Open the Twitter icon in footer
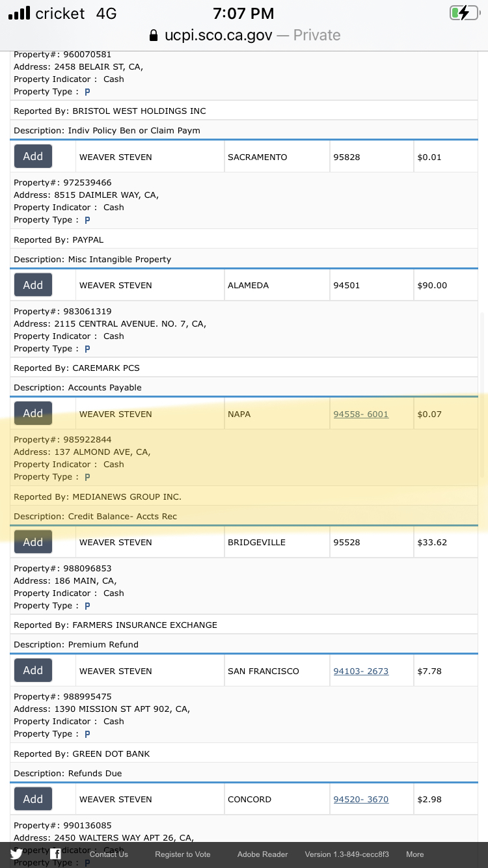 coord(16,854)
